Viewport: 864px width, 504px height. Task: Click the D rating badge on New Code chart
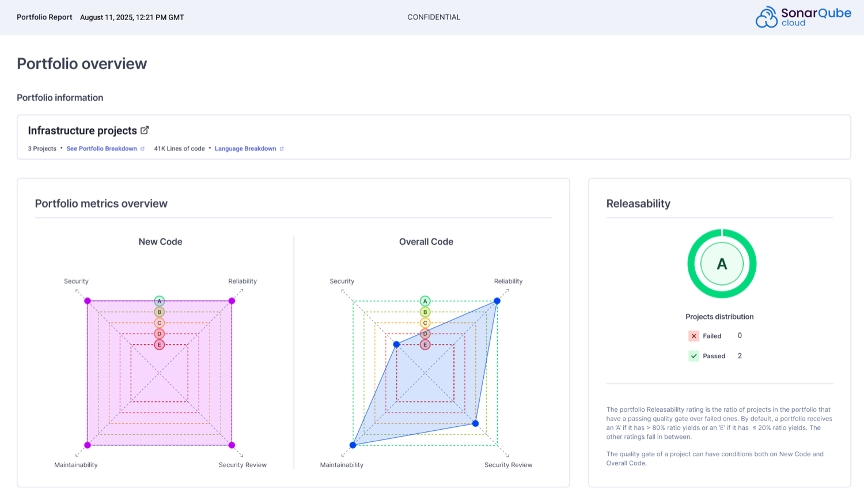coord(160,333)
